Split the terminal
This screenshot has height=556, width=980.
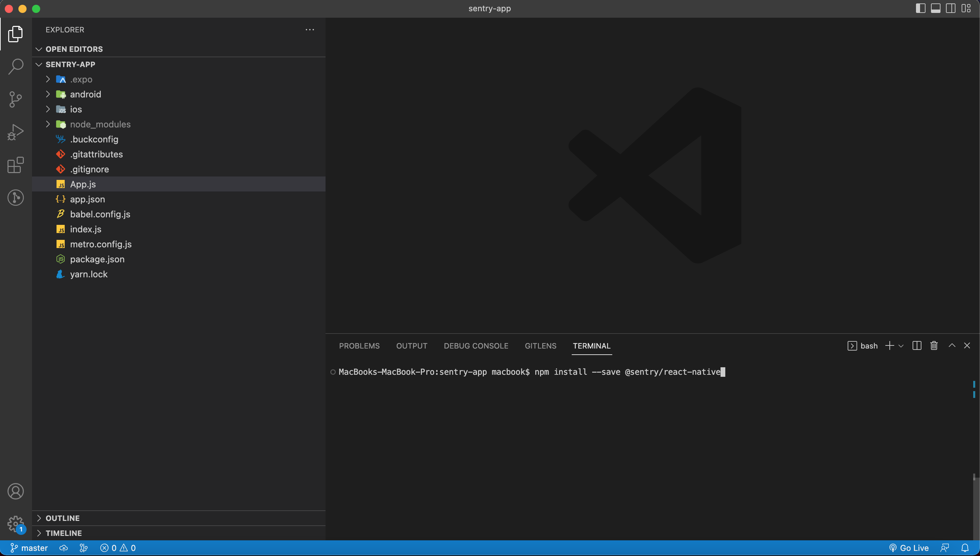coord(917,345)
